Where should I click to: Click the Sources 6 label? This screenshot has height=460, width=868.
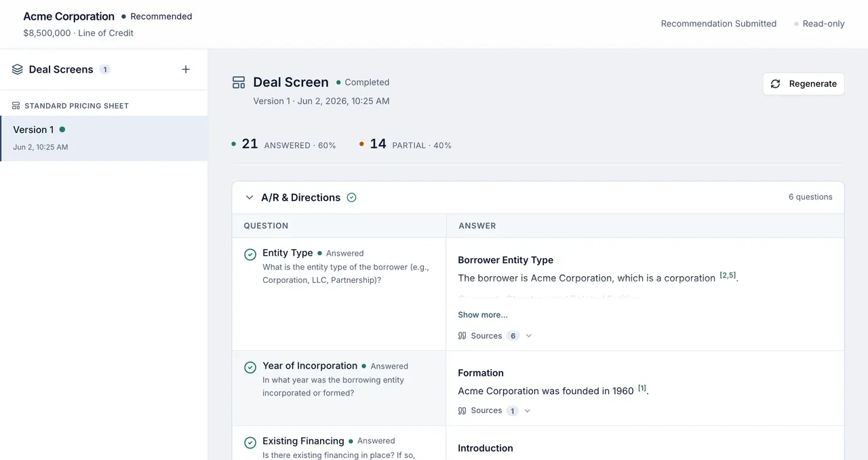click(486, 336)
